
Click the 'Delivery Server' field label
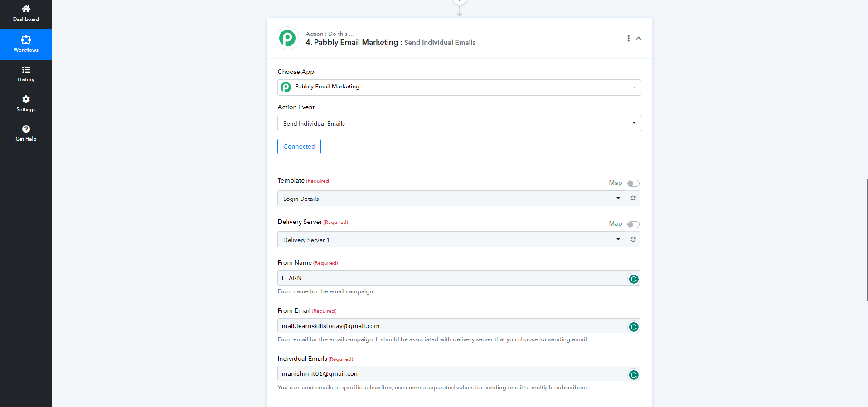(300, 222)
